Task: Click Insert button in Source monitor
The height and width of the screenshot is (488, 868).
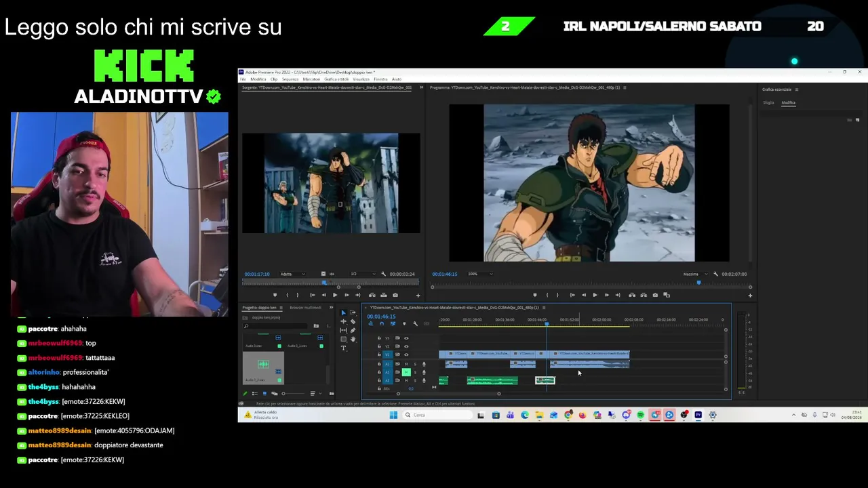Action: pyautogui.click(x=372, y=295)
